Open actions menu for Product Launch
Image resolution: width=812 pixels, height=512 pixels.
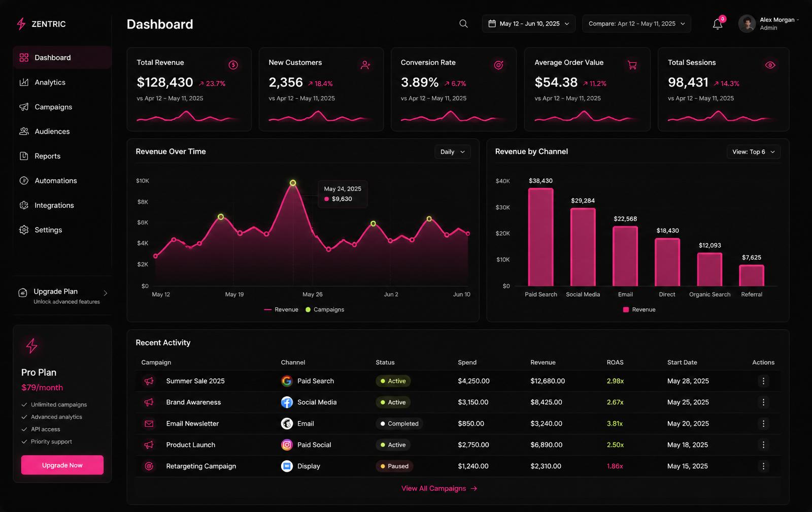click(x=763, y=445)
